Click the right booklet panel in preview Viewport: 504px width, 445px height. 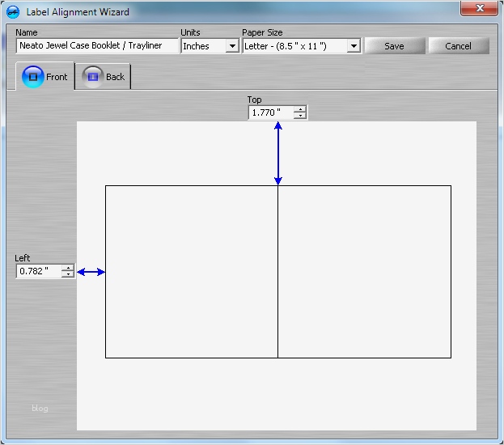365,272
